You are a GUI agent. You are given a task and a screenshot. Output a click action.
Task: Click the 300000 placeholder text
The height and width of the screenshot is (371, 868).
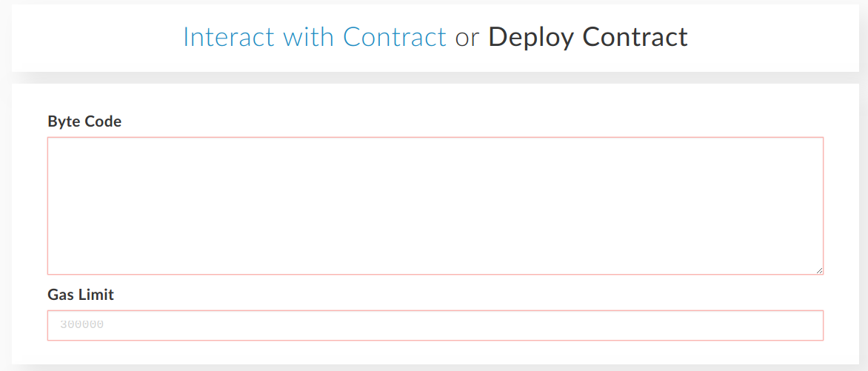click(82, 325)
